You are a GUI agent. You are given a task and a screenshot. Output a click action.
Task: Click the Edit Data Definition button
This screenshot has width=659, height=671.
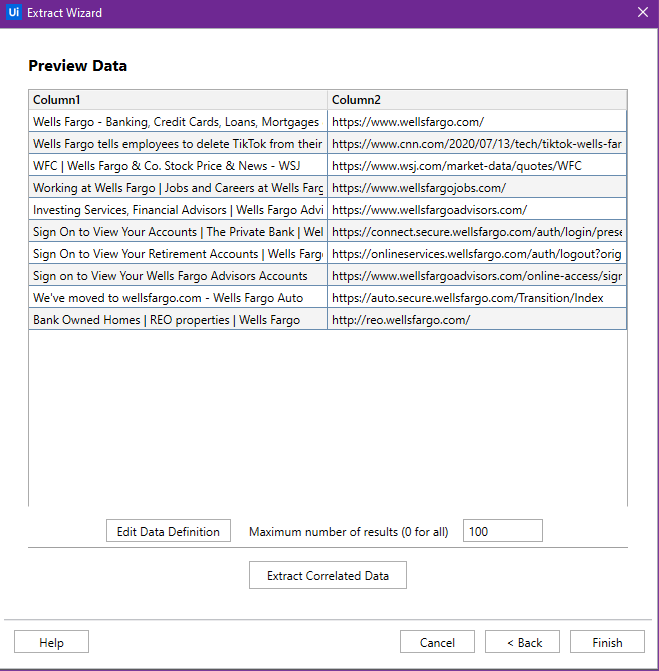tap(168, 531)
